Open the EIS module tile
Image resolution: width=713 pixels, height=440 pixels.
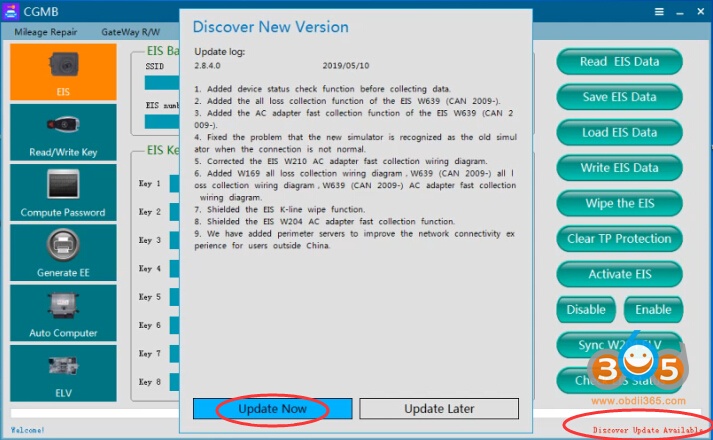tap(63, 72)
